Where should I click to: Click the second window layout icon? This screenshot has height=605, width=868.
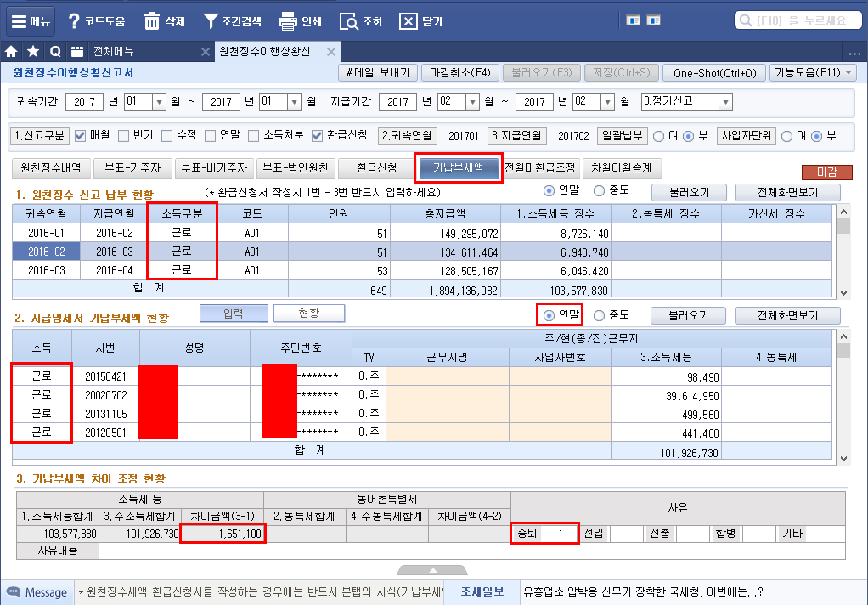654,20
